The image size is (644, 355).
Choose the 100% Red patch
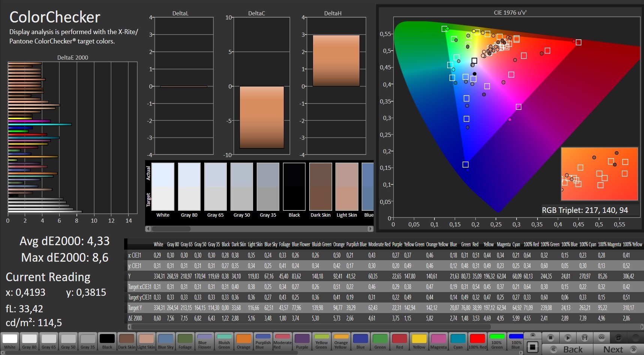[478, 341]
